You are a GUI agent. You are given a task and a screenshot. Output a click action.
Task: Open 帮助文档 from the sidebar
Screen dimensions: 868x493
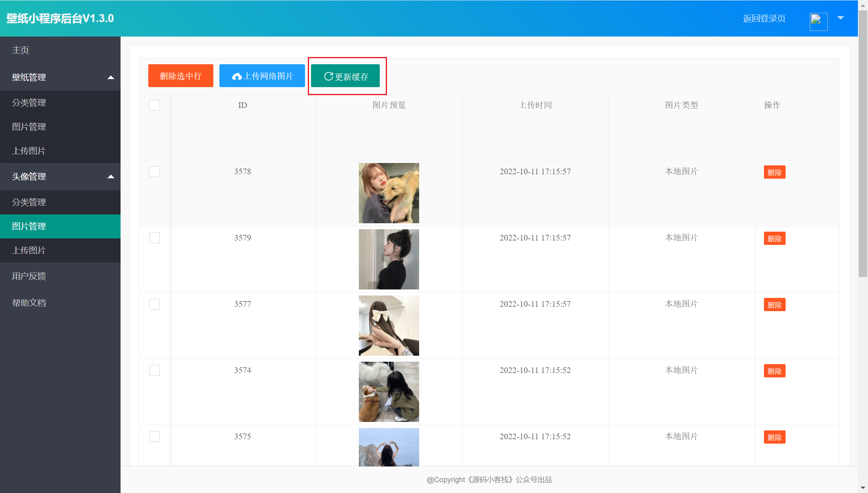pyautogui.click(x=28, y=303)
